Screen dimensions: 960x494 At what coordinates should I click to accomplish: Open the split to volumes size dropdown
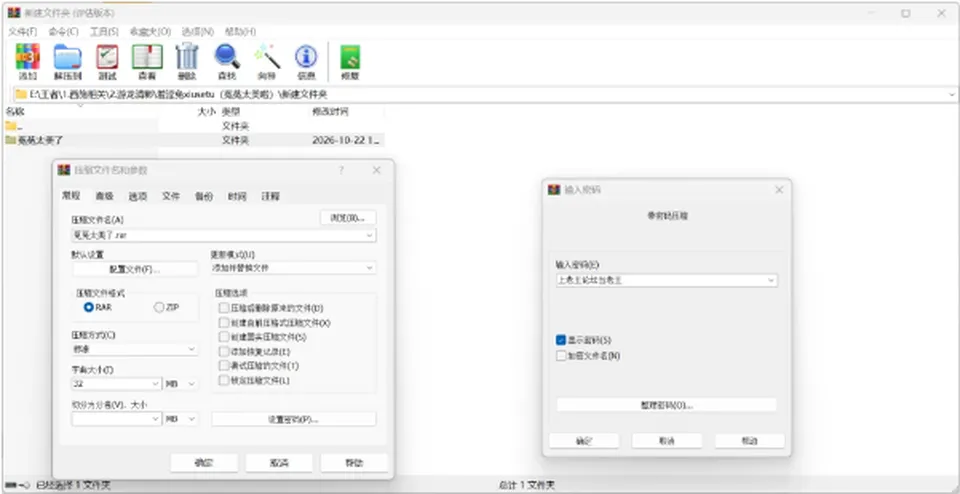point(155,419)
